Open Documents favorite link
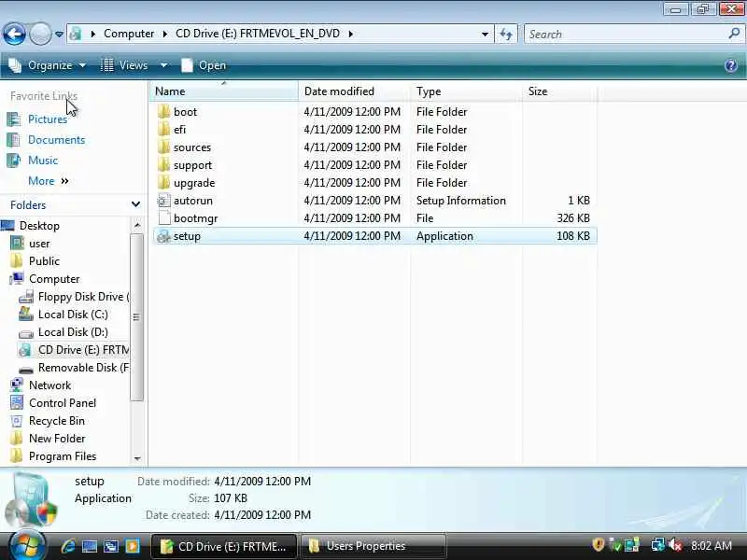 (56, 140)
